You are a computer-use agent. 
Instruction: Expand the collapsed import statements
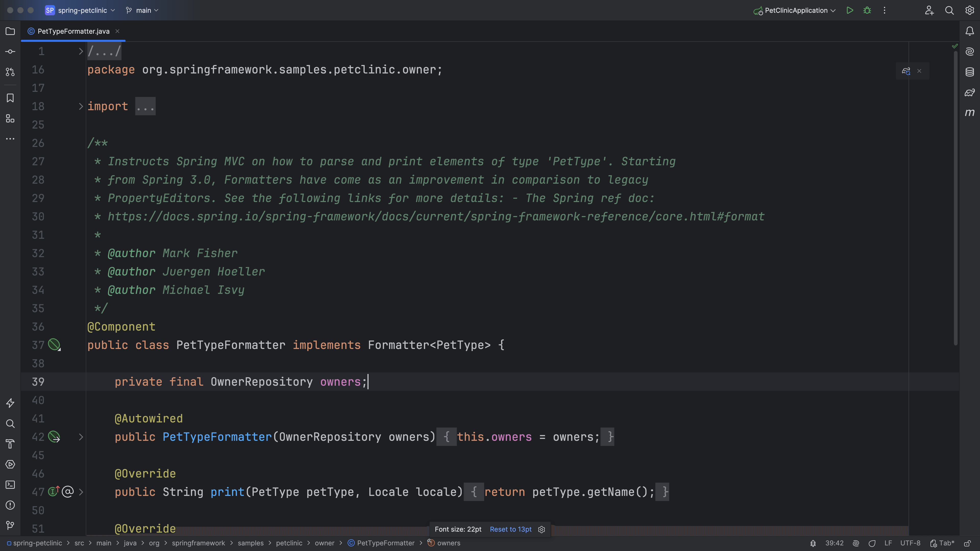(x=81, y=106)
